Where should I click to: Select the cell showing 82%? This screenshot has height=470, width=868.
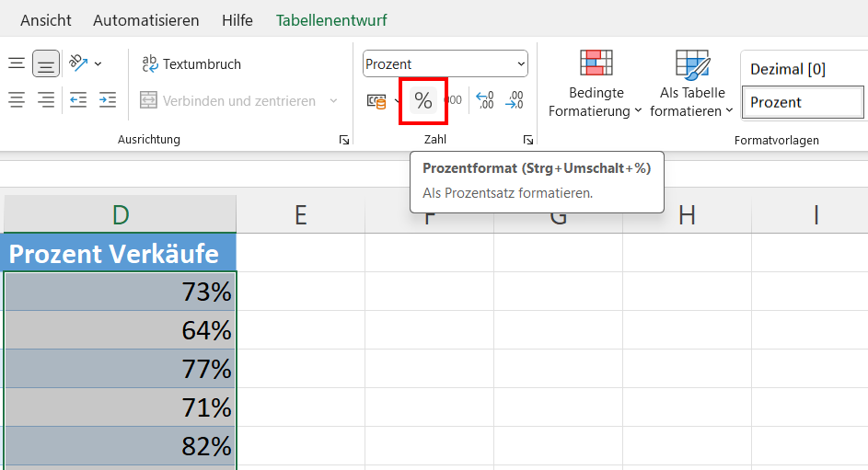[121, 446]
